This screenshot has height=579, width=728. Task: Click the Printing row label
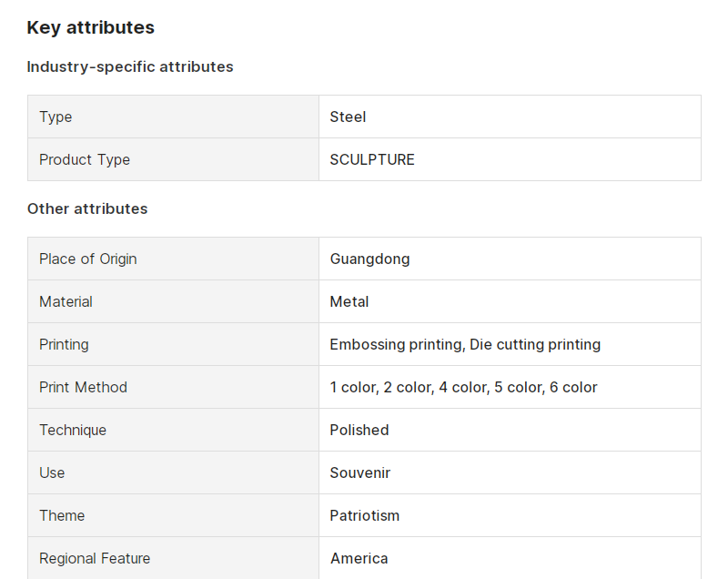pyautogui.click(x=64, y=344)
